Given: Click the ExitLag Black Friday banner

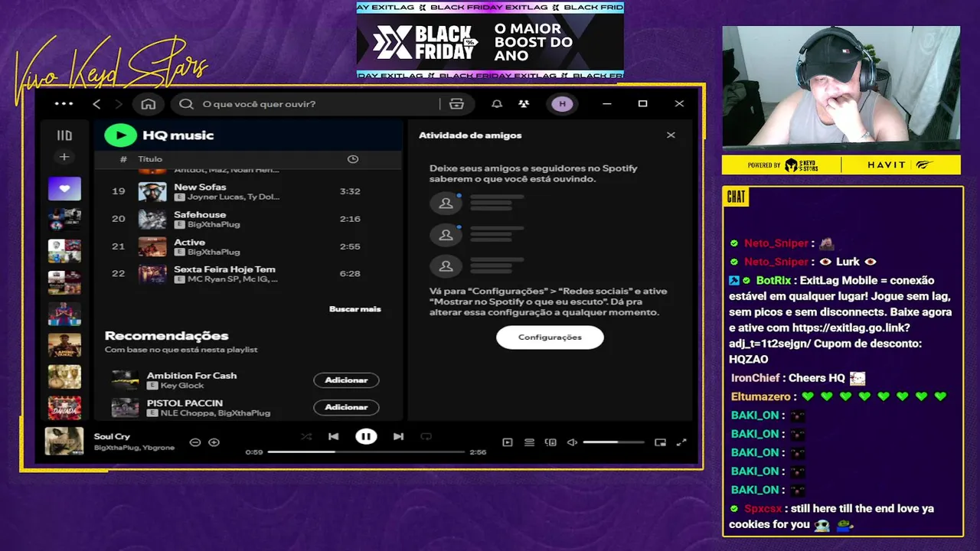Looking at the screenshot, I should tap(490, 41).
